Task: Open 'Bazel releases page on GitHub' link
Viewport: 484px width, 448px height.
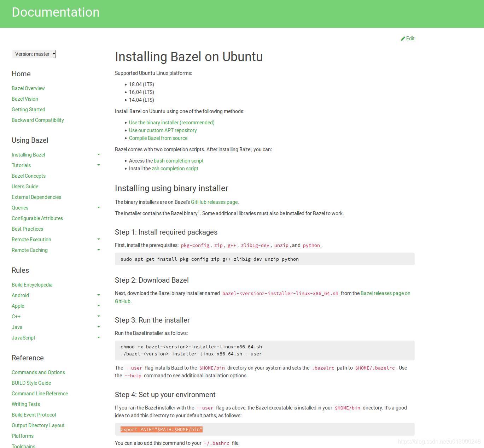Action: pyautogui.click(x=385, y=293)
